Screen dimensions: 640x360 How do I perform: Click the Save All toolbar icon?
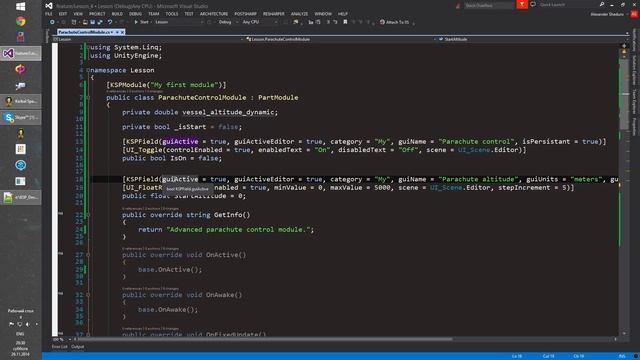click(x=100, y=22)
